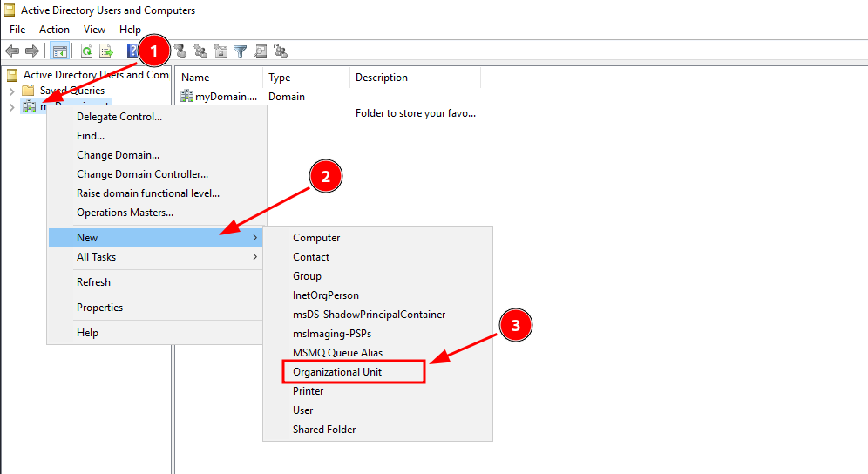
Task: Select the Saved Queries tree item
Action: tap(72, 91)
